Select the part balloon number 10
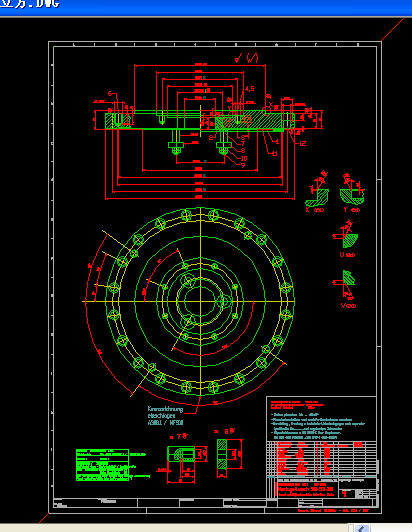Viewport: 412px width, 532px height. pyautogui.click(x=244, y=158)
